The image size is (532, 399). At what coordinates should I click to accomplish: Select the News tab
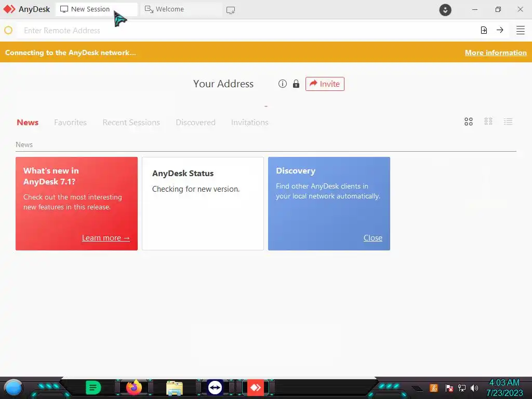(28, 122)
